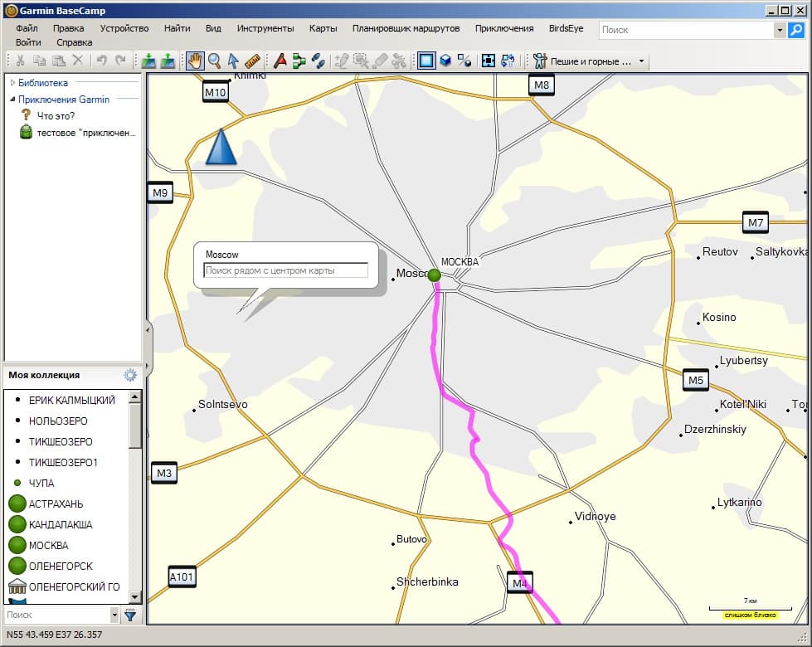Click the bottom collection Поиск filter field
The height and width of the screenshot is (647, 812).
click(x=57, y=615)
